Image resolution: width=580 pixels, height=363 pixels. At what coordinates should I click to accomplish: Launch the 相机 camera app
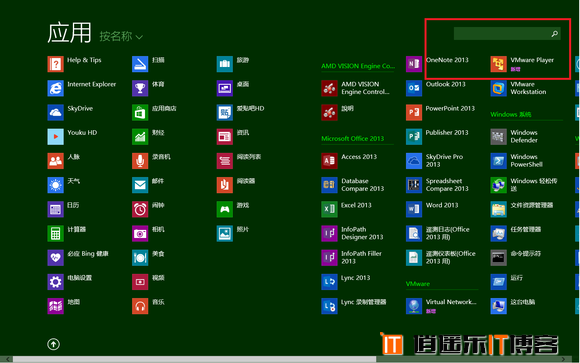tap(148, 233)
